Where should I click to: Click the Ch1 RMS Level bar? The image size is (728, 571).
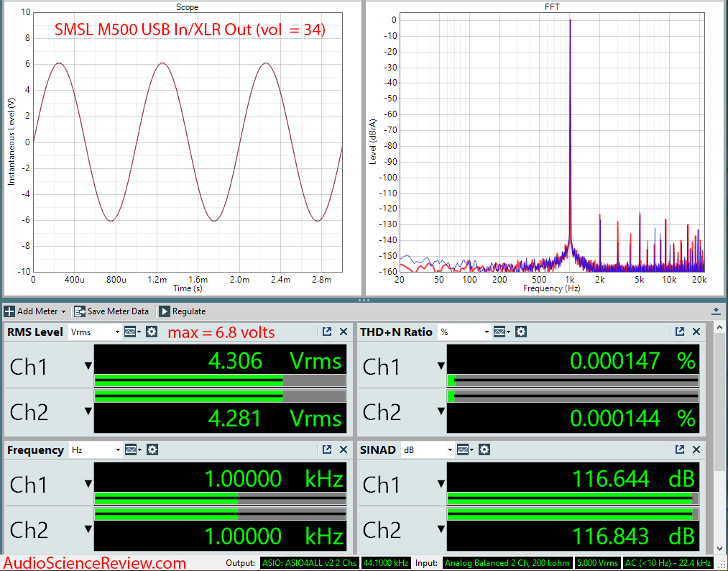220,380
